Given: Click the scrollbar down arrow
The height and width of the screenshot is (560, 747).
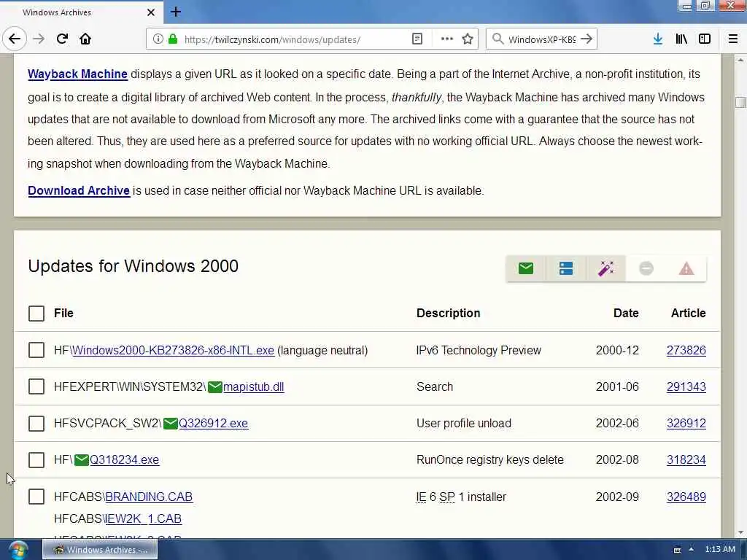Looking at the screenshot, I should coord(740,533).
